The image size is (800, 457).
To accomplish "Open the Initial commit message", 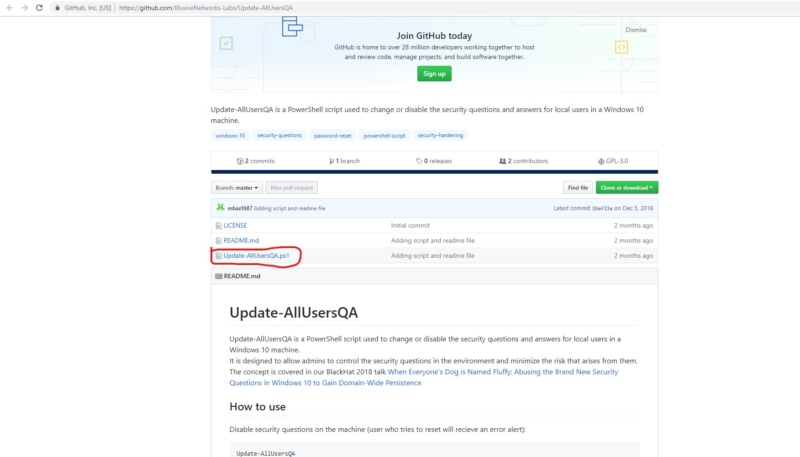I will (x=410, y=225).
